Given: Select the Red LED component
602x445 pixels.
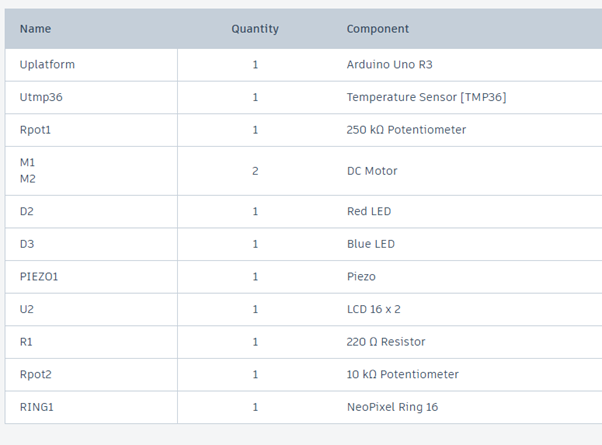Looking at the screenshot, I should tap(369, 212).
